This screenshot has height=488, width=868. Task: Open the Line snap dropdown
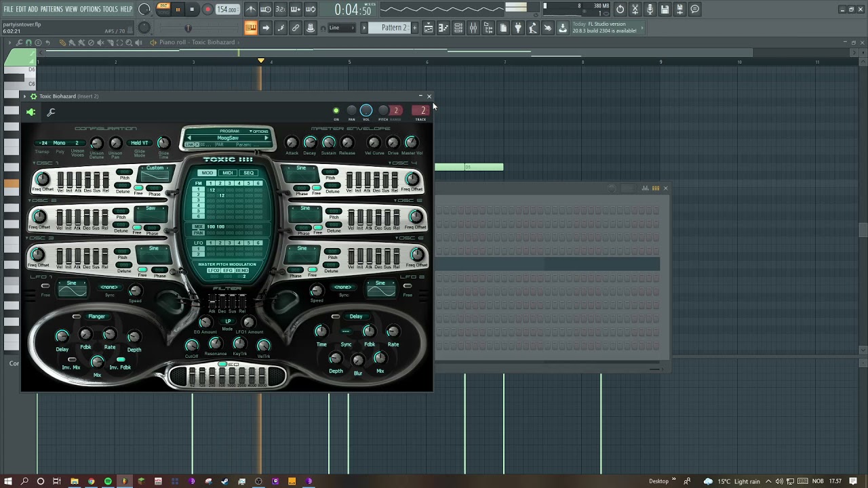pyautogui.click(x=340, y=28)
